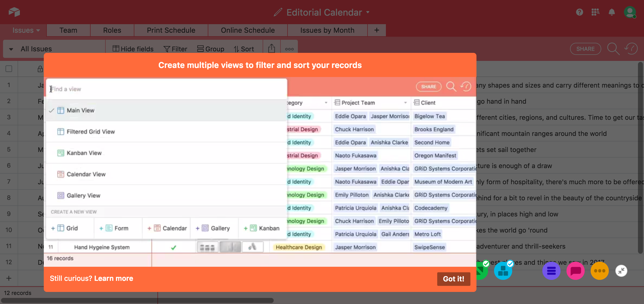Image resolution: width=644 pixels, height=304 pixels.
Task: Click the Chuck Harrison cell beside Brooks England
Action: 354,129
